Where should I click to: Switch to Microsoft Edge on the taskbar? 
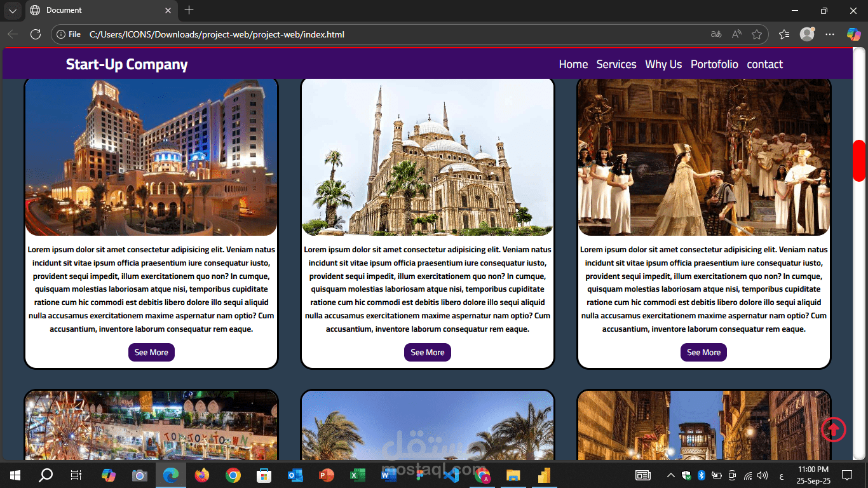click(x=171, y=475)
